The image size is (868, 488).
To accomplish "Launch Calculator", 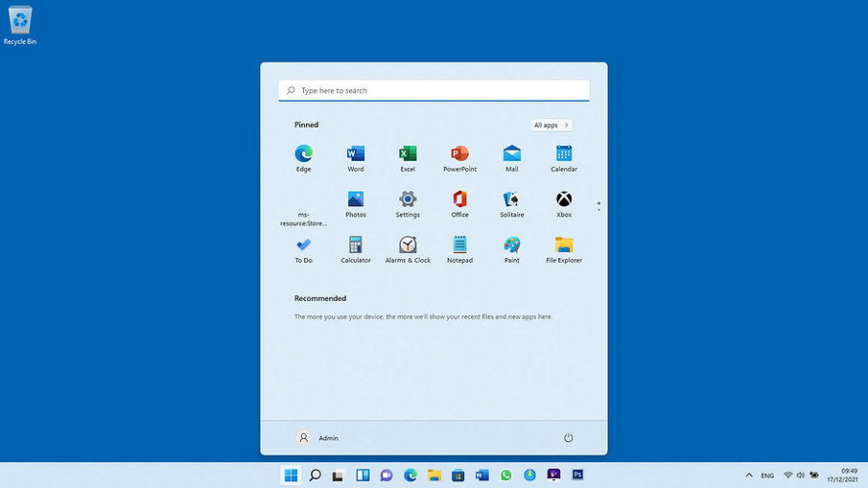I will [356, 249].
